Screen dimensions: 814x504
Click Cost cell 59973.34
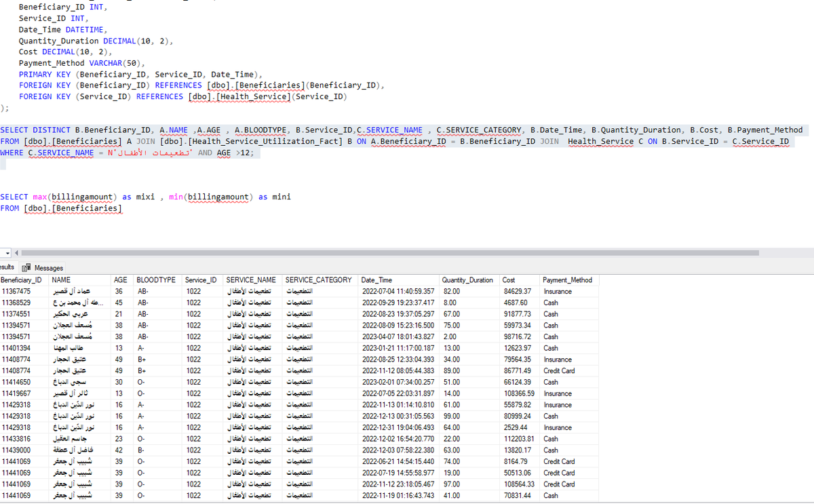pyautogui.click(x=520, y=325)
